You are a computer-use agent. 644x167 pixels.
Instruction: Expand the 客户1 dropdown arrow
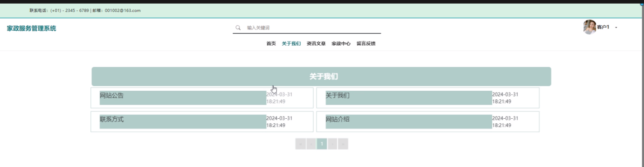coord(616,28)
